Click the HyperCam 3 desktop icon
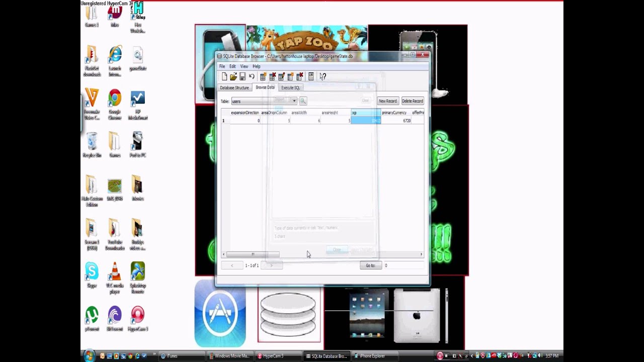 click(137, 318)
